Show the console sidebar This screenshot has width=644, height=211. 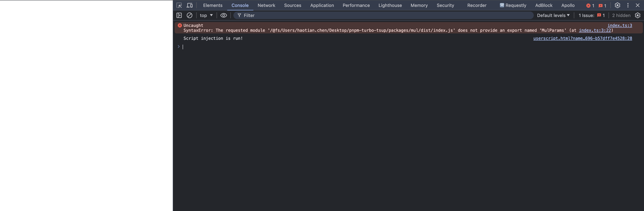[179, 15]
